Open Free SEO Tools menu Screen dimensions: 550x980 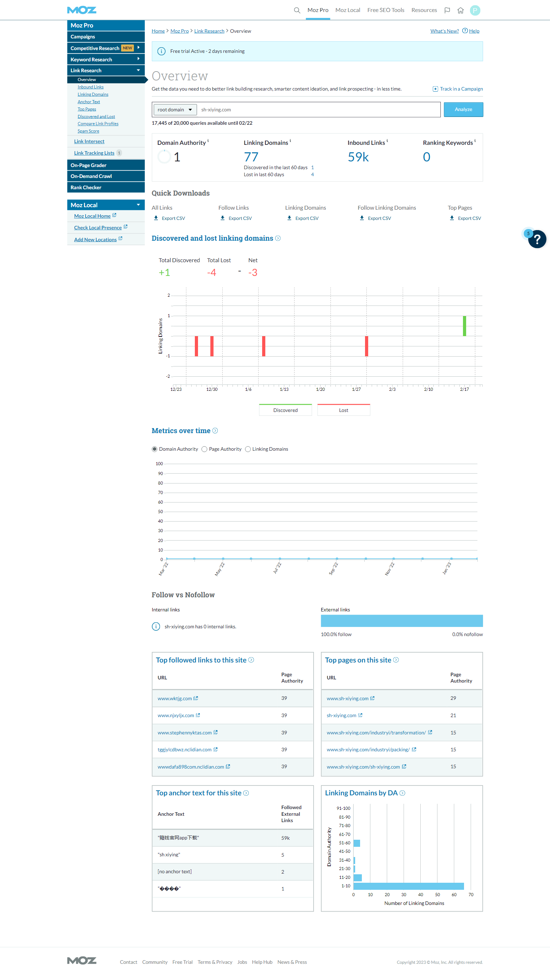click(x=386, y=10)
